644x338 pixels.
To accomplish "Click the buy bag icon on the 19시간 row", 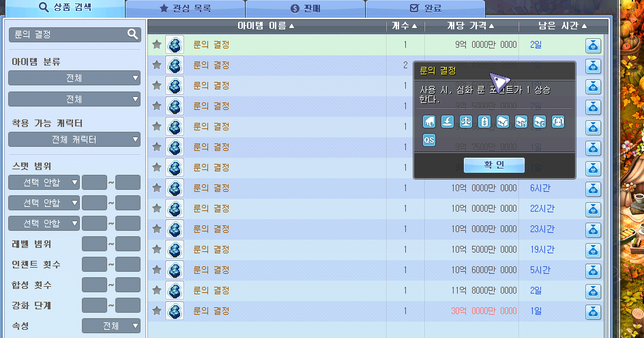I will click(593, 251).
